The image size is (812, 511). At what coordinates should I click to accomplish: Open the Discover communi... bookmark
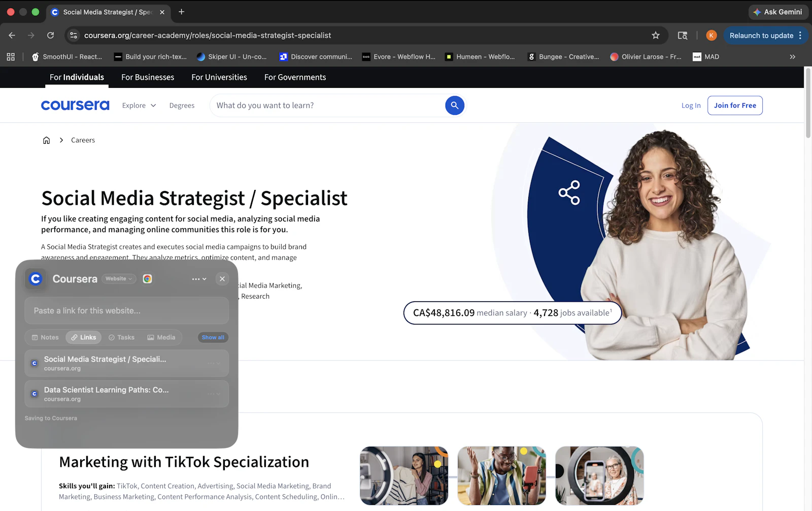[x=316, y=57]
